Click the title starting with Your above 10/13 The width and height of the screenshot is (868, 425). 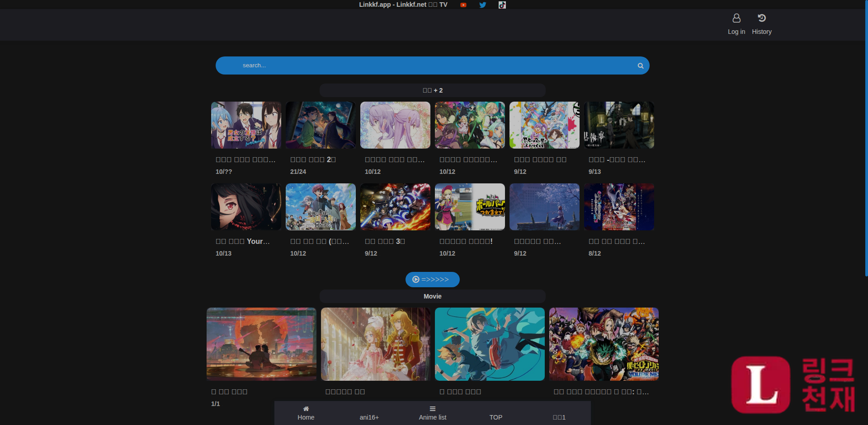click(243, 241)
